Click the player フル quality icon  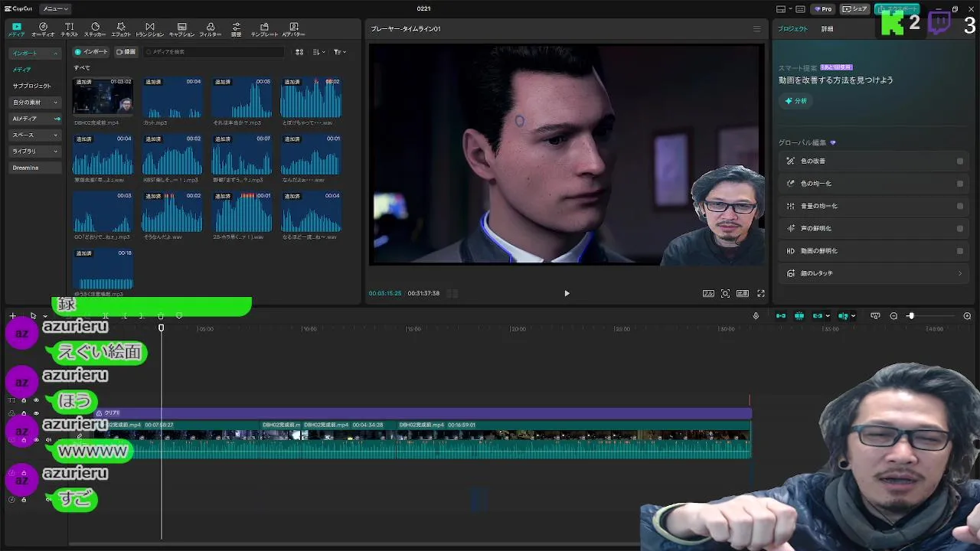(708, 293)
